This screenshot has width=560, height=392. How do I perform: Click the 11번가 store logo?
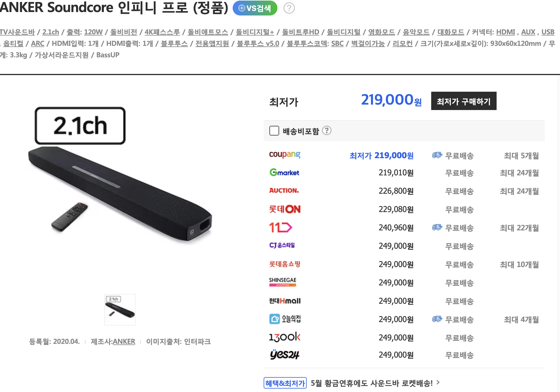281,228
